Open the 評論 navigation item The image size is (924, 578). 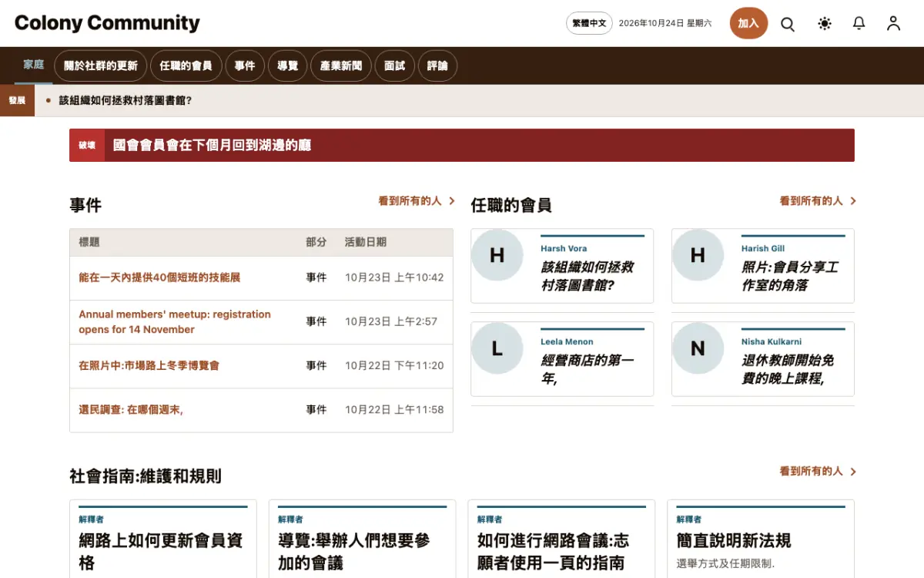click(x=437, y=66)
